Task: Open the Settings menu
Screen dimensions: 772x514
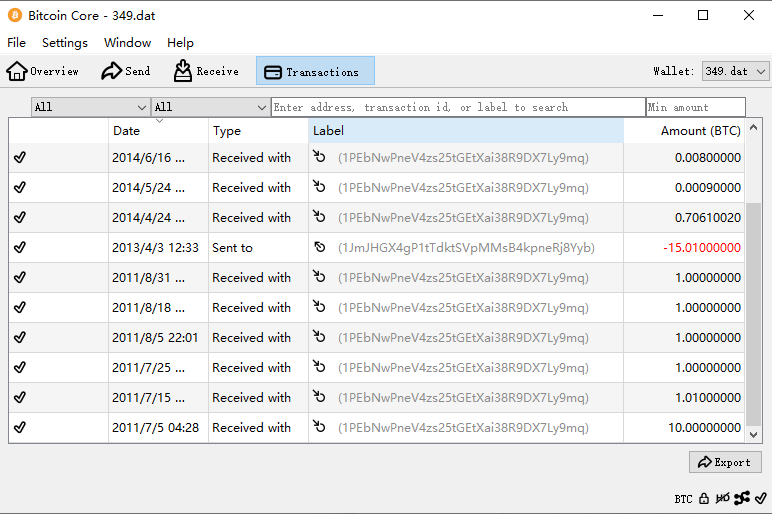Action: click(65, 43)
